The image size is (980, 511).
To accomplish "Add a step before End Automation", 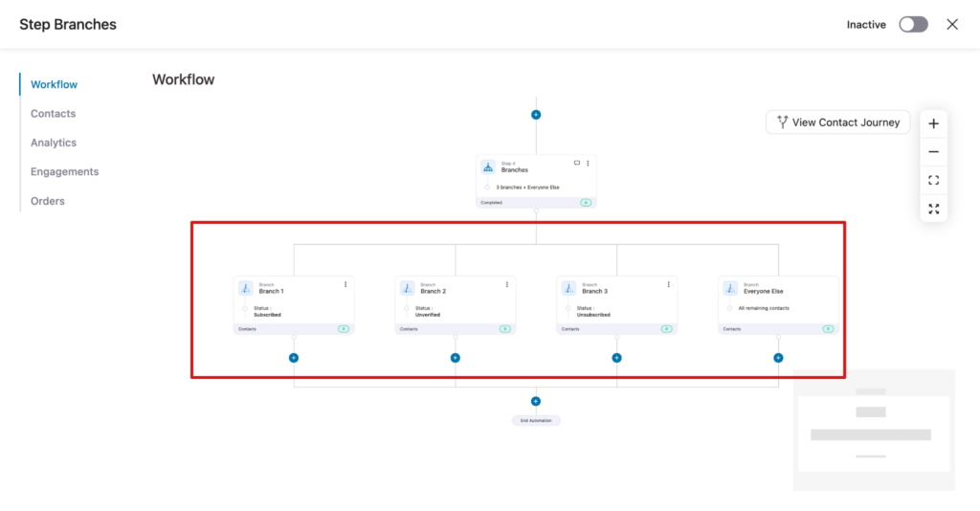I will 536,401.
